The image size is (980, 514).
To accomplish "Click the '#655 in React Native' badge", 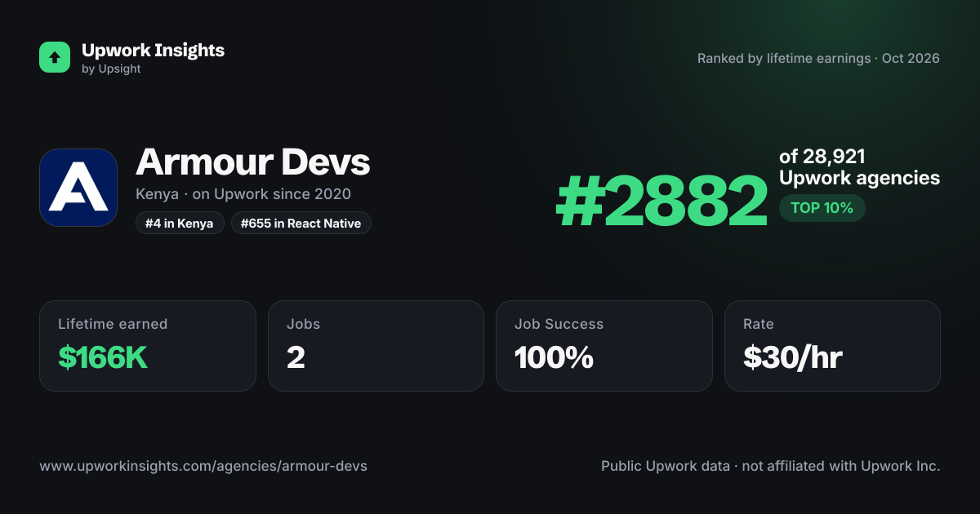I will tap(301, 223).
